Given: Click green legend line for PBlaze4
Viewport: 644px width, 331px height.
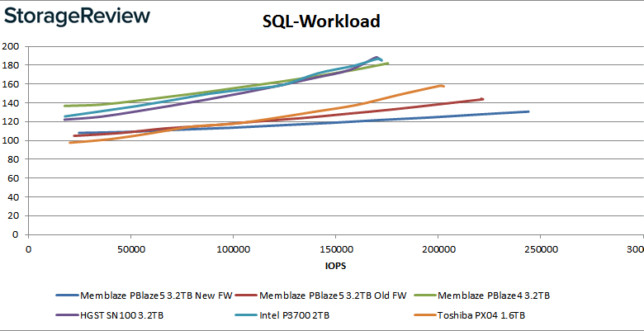Looking at the screenshot, I should coord(425,296).
